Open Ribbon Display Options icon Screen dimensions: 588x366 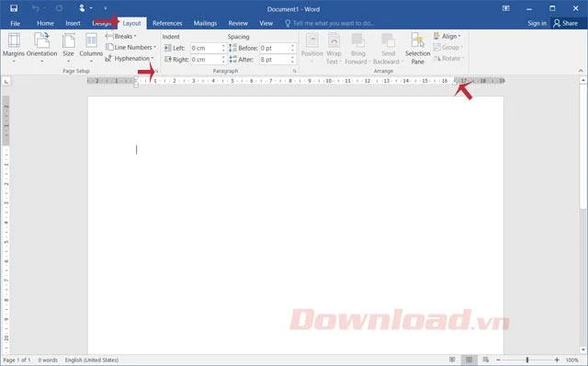[506, 8]
